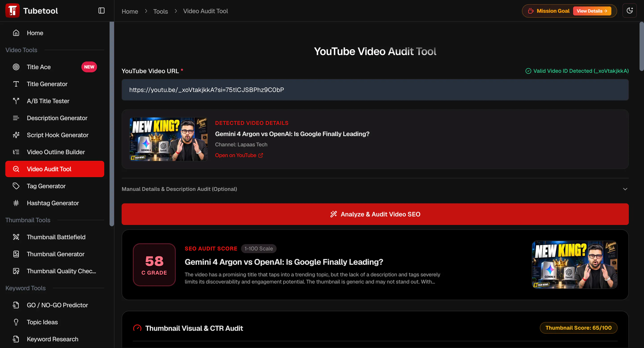Click the Channel: Lapaas Tech text

click(241, 145)
